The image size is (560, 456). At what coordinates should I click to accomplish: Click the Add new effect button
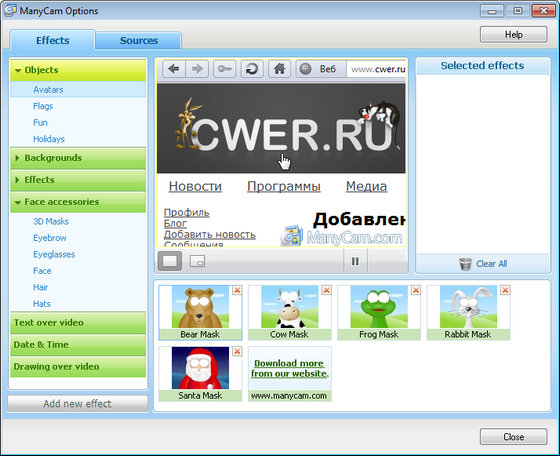coord(78,404)
